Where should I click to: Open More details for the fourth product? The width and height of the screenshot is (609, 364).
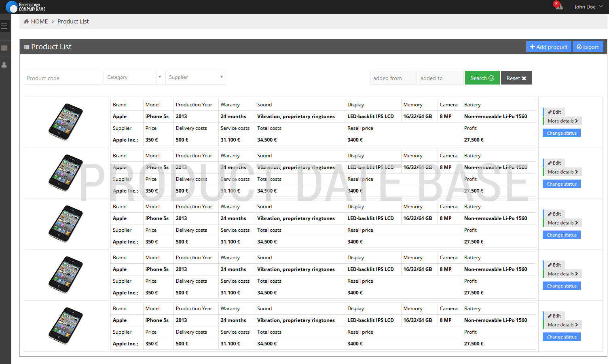coord(562,274)
